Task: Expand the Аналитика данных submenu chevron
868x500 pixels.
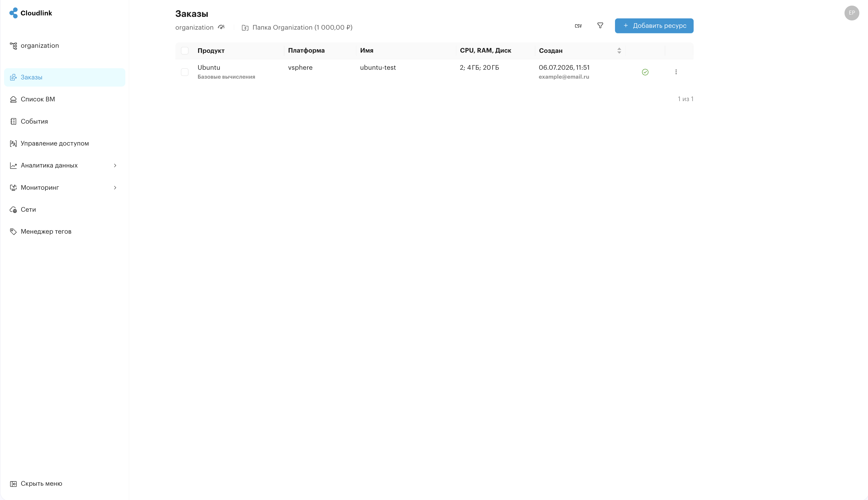Action: (115, 165)
